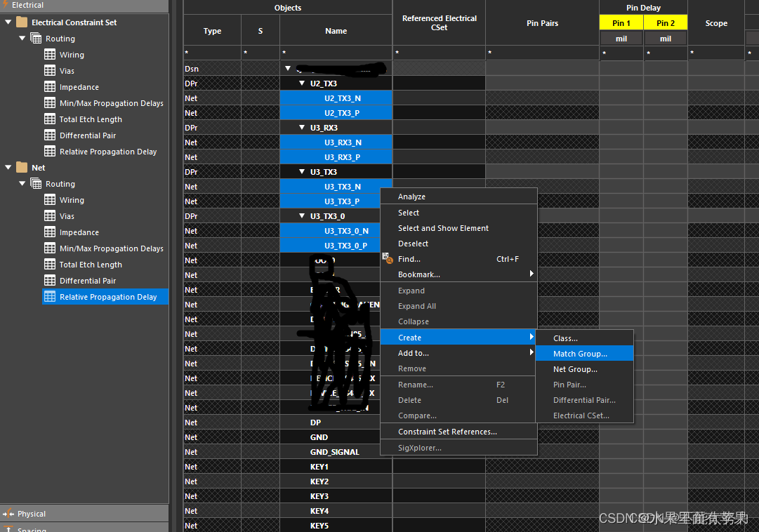
Task: Select Total Etch Length under Net routing
Action: coord(91,265)
